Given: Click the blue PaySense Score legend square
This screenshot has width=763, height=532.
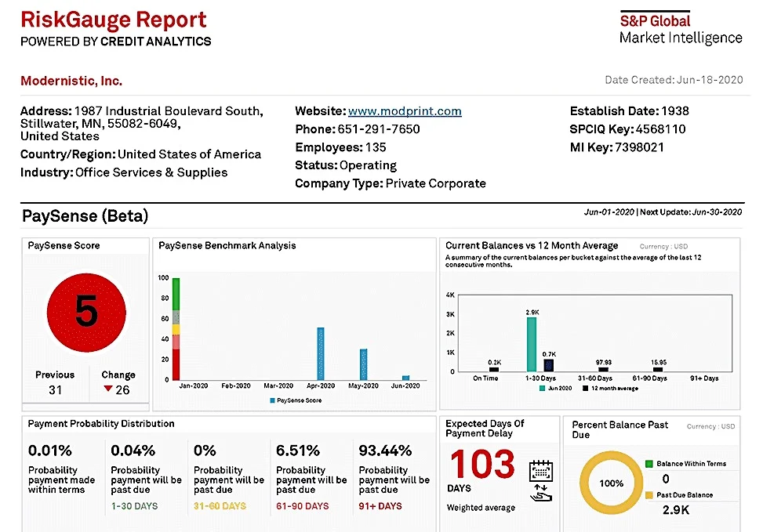Looking at the screenshot, I should 273,400.
